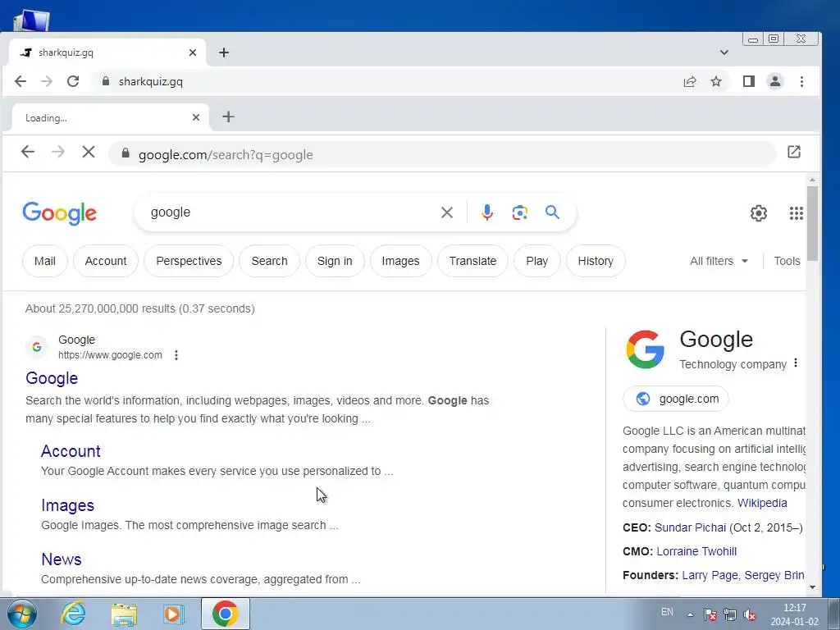Select the Account filter chip

click(106, 261)
